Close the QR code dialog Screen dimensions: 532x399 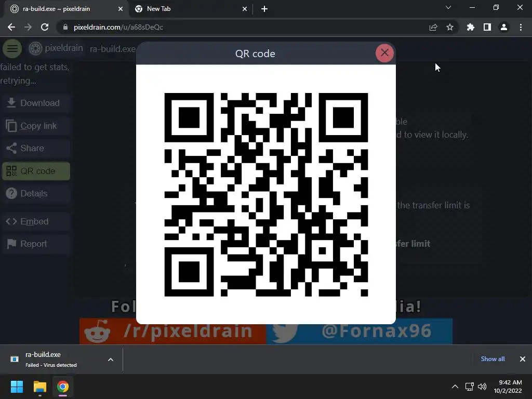[x=384, y=53]
